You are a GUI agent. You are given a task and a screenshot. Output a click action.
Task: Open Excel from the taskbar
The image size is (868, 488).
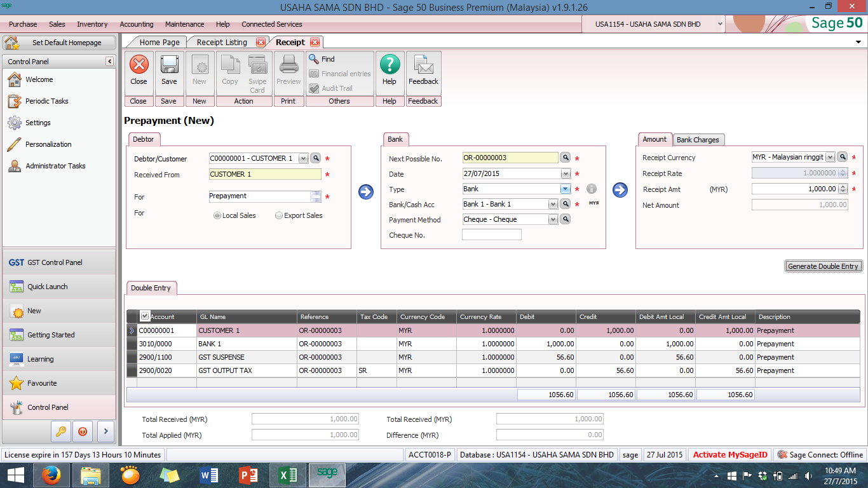[288, 475]
